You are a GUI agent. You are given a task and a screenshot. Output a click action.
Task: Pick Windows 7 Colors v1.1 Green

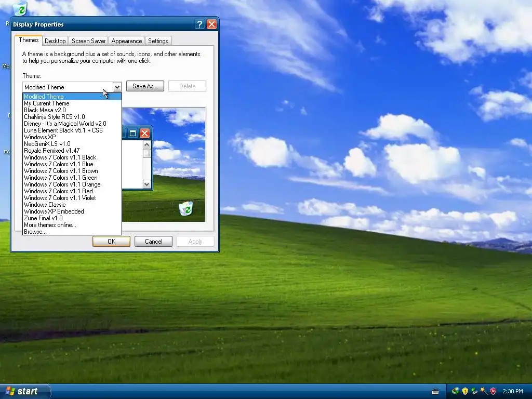[72, 178]
